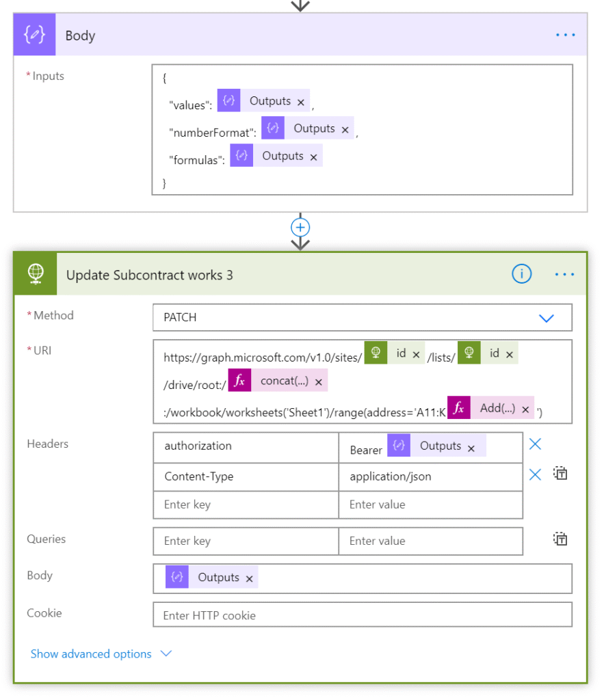Click the globe icon of the /sites/ id token

tap(376, 353)
